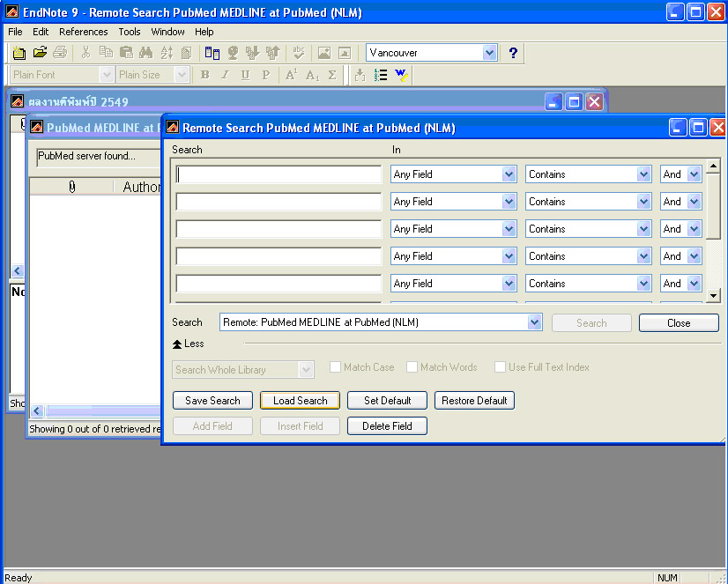Apply Superscript formatting

291,75
